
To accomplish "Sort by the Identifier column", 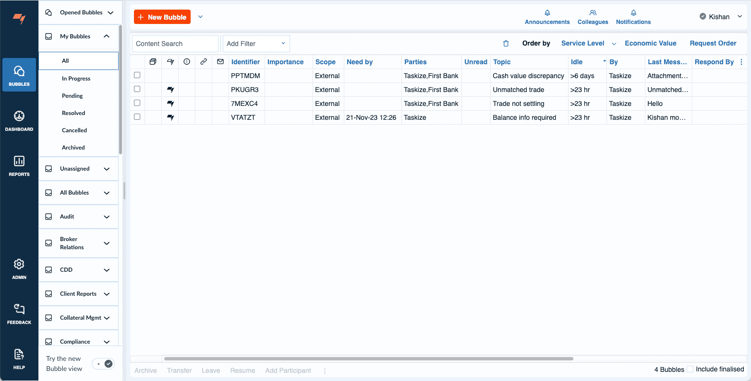I will pos(245,62).
